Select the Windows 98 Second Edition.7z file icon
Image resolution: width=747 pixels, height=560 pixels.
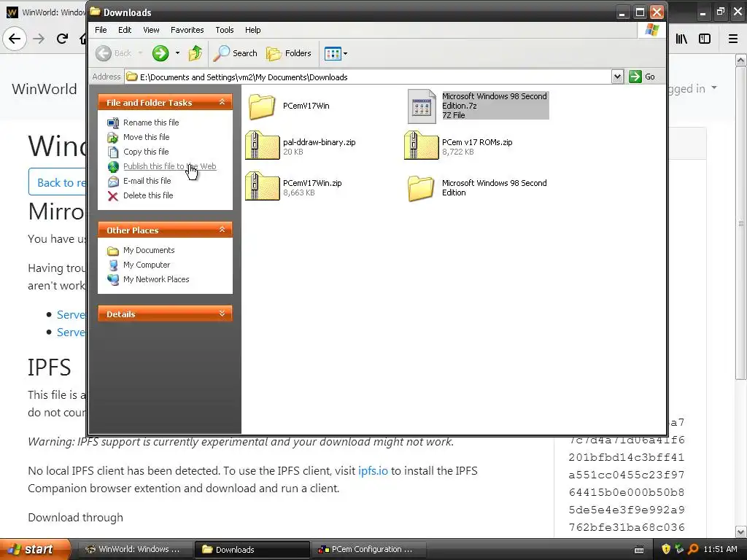click(422, 106)
